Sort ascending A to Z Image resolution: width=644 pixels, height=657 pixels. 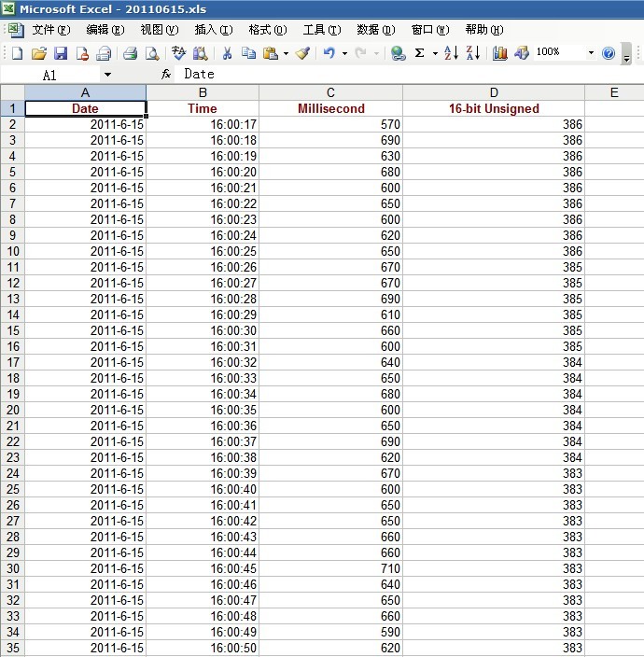pyautogui.click(x=451, y=53)
